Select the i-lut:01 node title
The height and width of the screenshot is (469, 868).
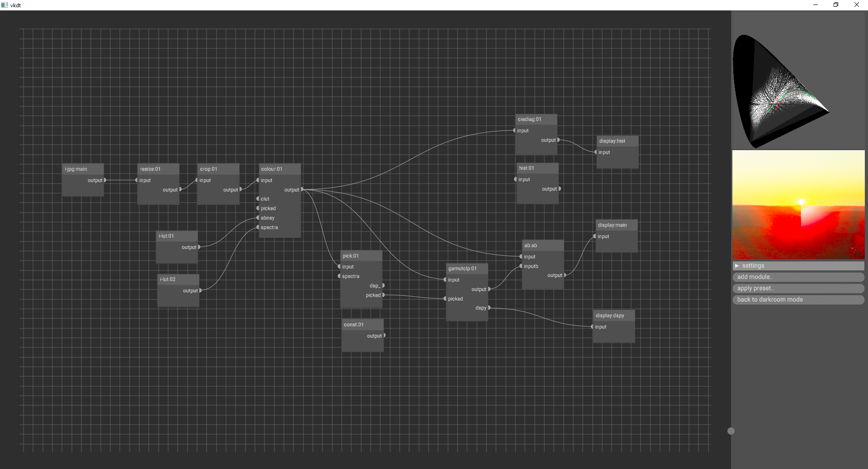point(177,236)
